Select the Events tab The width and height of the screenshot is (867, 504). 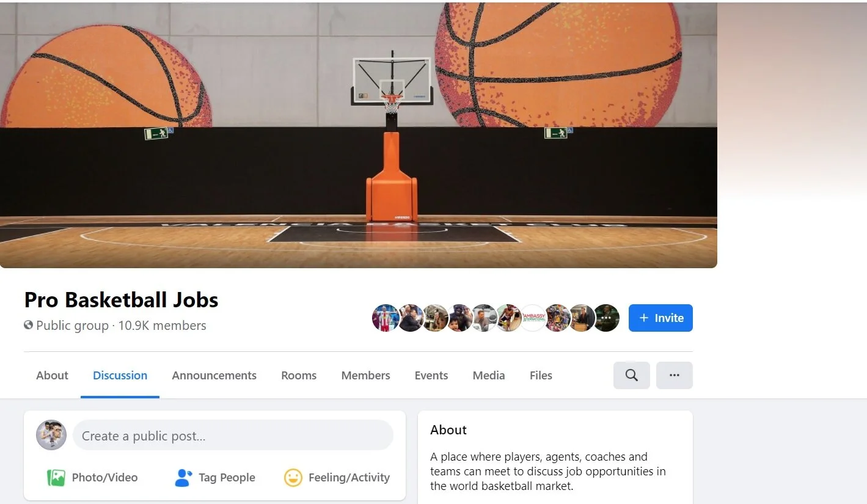pos(431,376)
